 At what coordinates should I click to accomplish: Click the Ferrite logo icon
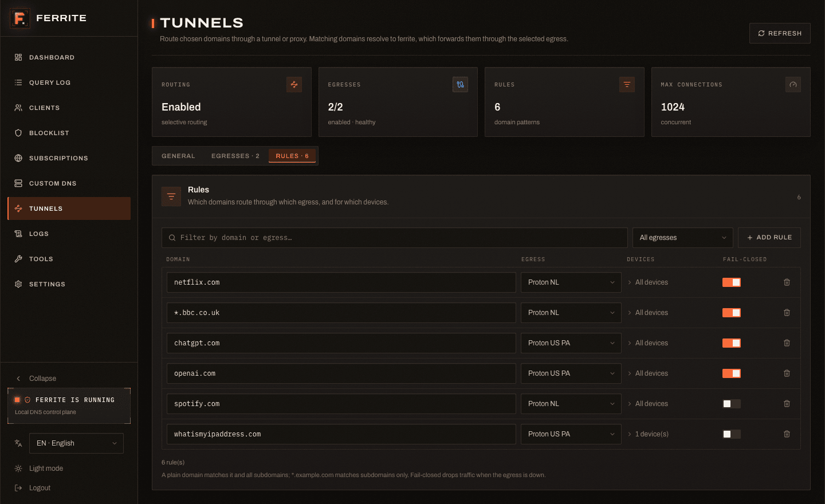pyautogui.click(x=19, y=18)
